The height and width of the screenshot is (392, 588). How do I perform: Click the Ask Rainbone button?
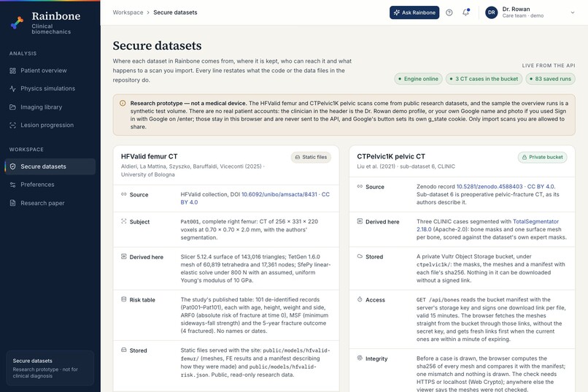tap(414, 12)
